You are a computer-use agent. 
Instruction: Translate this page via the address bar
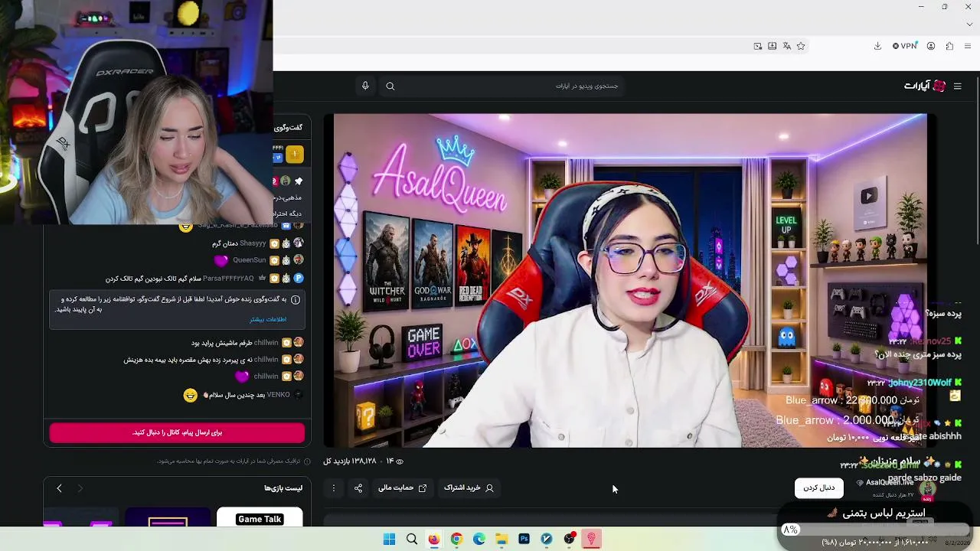pyautogui.click(x=786, y=46)
